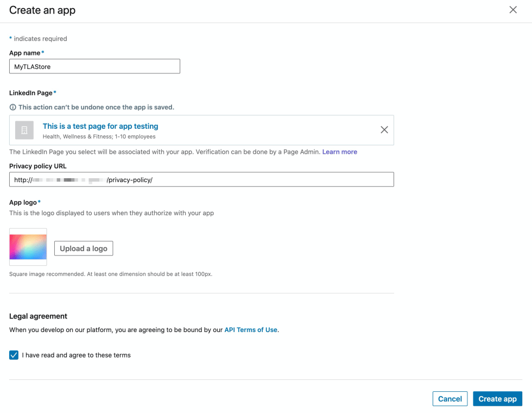Viewport: 532px width, 413px height.
Task: Click the 'Privacy policy URL' label
Action: pyautogui.click(x=37, y=166)
